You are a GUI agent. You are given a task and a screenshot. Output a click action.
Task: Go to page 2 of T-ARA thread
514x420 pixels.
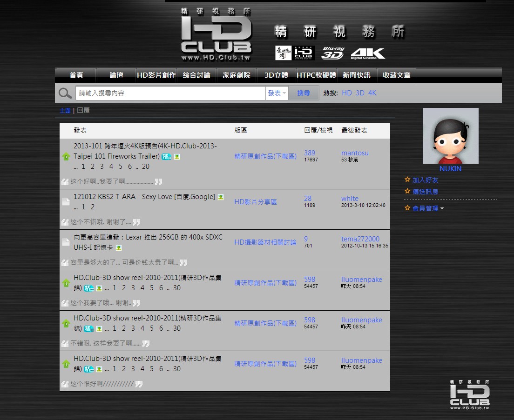click(93, 207)
